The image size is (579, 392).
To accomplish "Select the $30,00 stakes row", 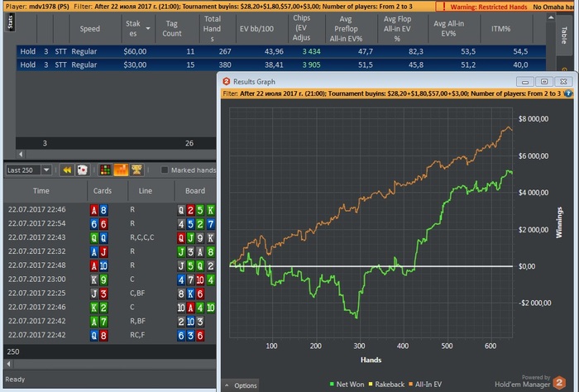I will [x=280, y=65].
